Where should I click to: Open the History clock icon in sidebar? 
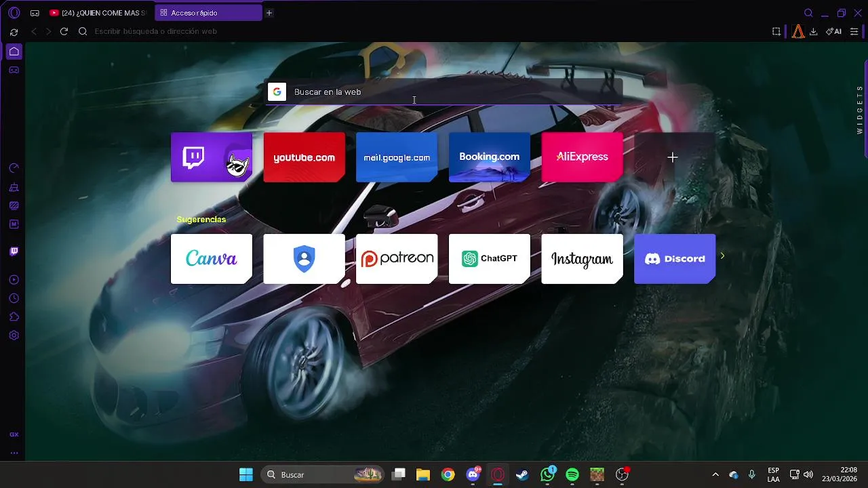click(14, 298)
